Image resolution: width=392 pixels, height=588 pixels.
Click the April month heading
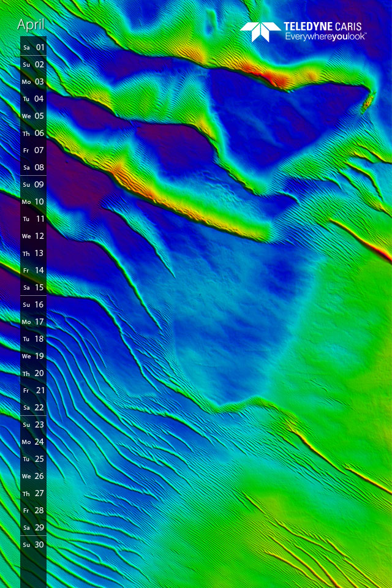[31, 24]
